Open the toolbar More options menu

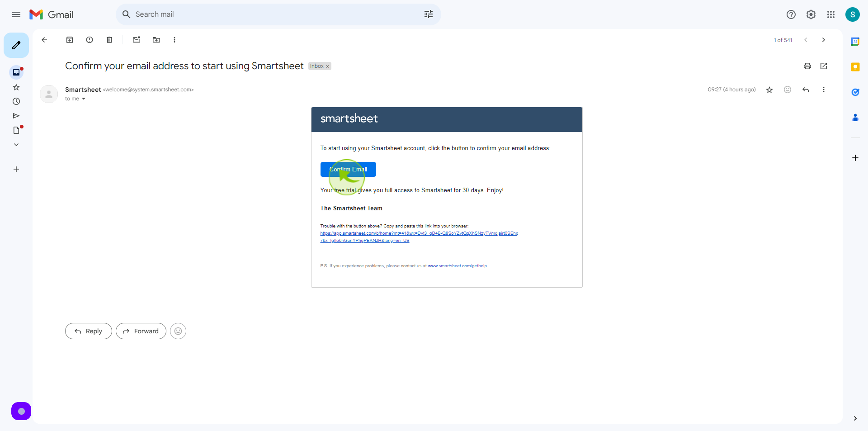[x=175, y=40]
